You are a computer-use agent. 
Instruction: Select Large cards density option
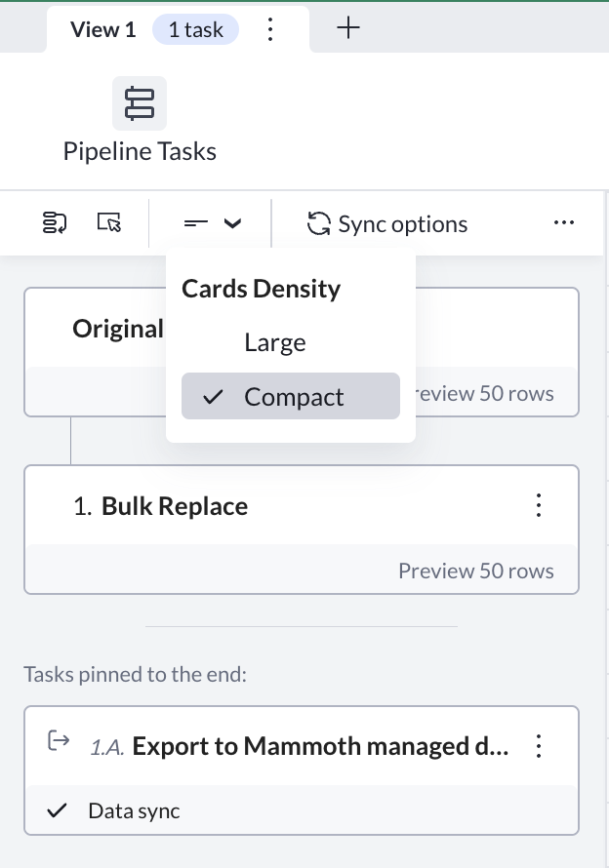tap(275, 342)
